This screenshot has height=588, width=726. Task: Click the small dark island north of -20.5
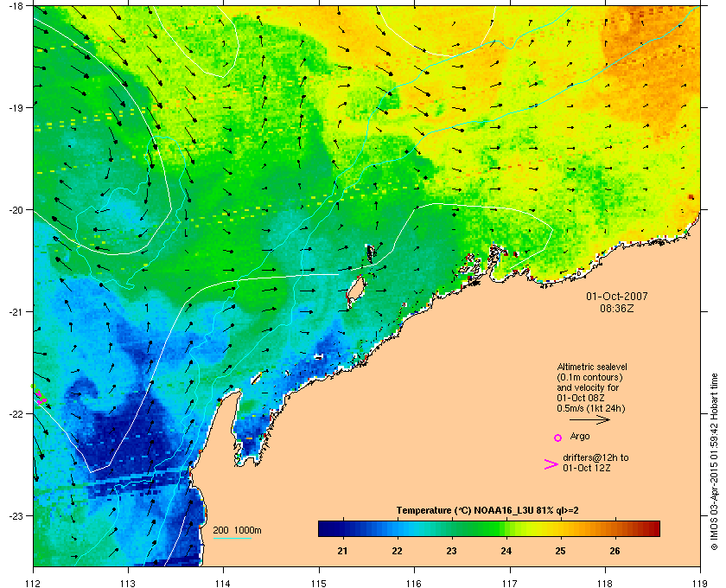[x=371, y=253]
